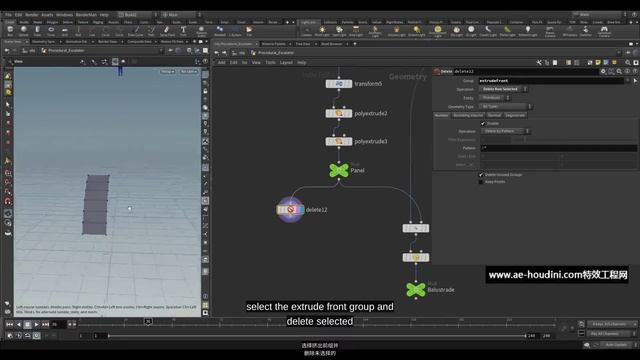Click the Play forward button
The height and width of the screenshot is (360, 640).
(36, 324)
